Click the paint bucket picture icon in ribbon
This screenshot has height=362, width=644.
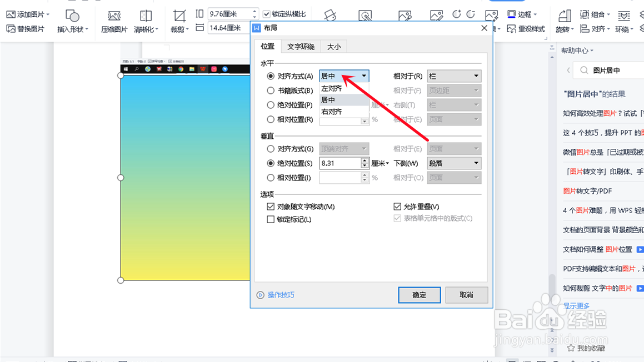[330, 16]
